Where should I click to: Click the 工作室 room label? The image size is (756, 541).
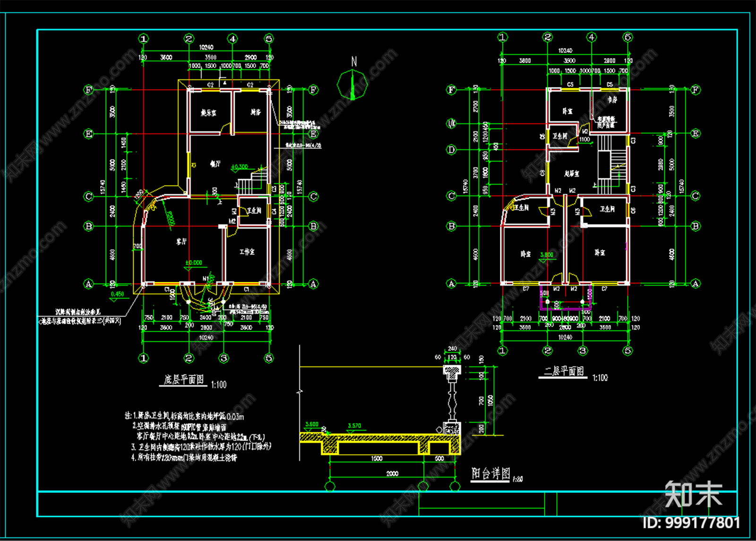click(x=247, y=252)
